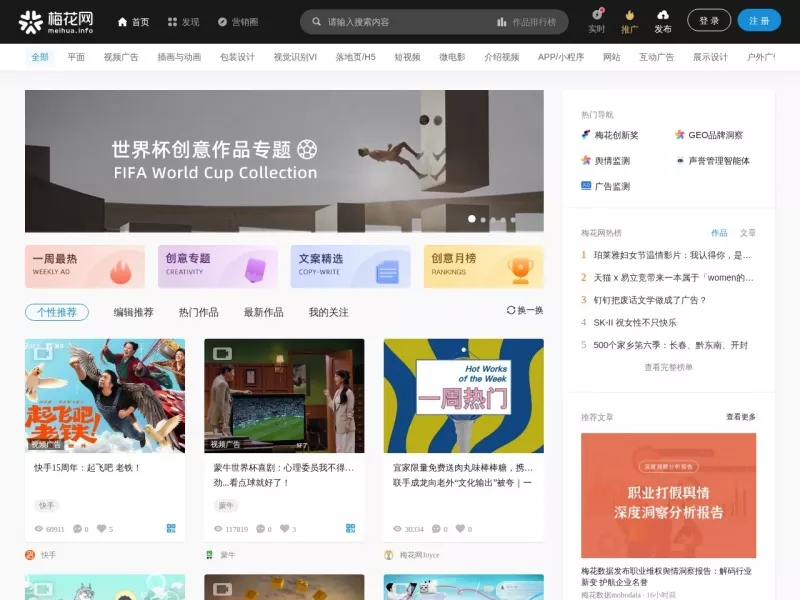Click the 梅花网 meihua.info logo

[56, 22]
